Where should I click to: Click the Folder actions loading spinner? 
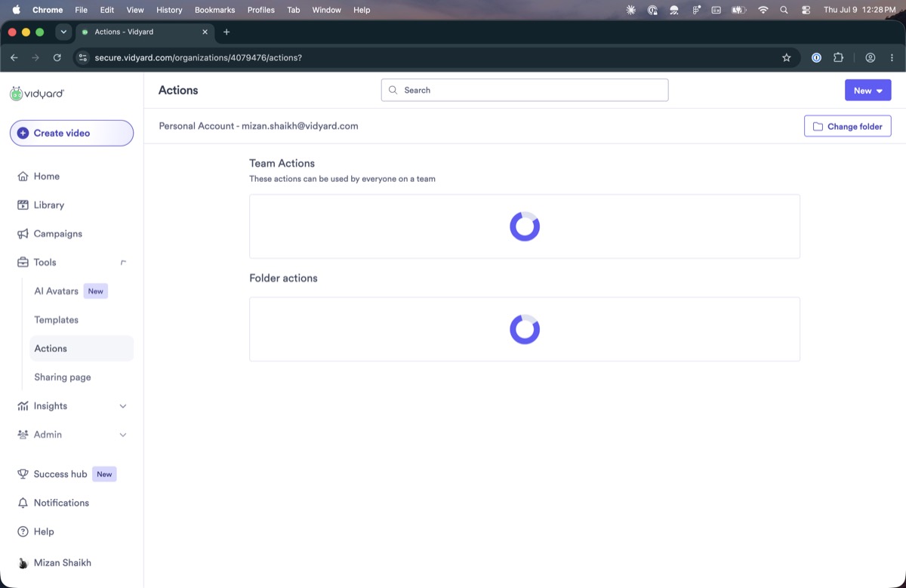pos(525,329)
